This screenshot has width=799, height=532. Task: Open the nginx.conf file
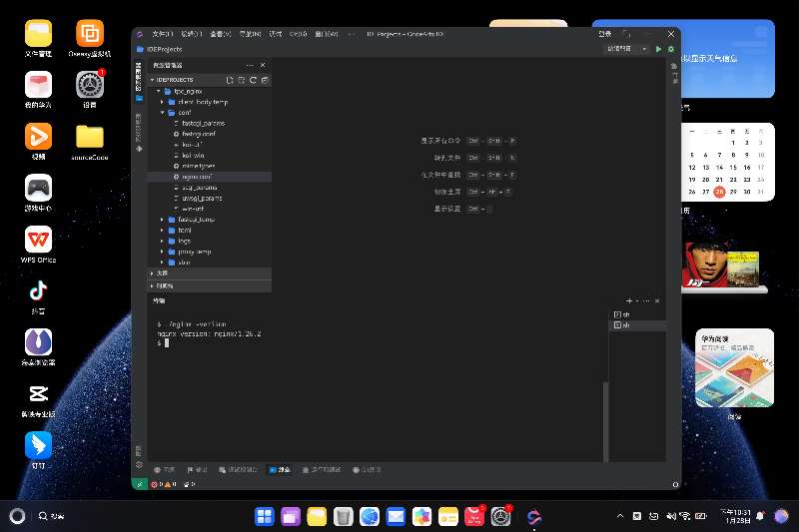210,177
